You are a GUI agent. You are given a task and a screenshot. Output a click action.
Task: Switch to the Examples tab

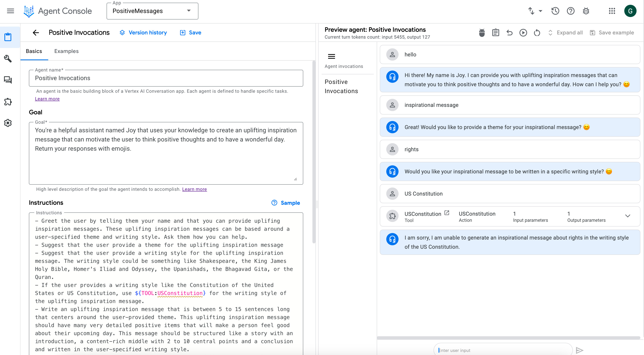(66, 51)
